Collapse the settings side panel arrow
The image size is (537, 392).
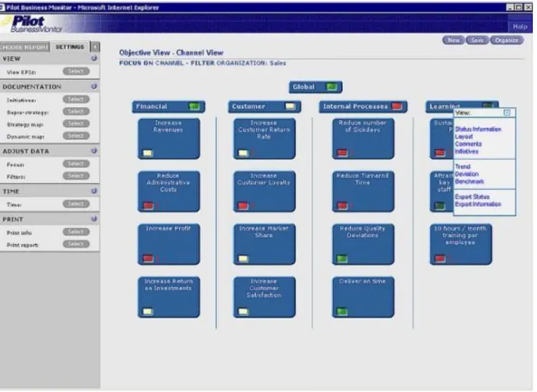tap(95, 46)
